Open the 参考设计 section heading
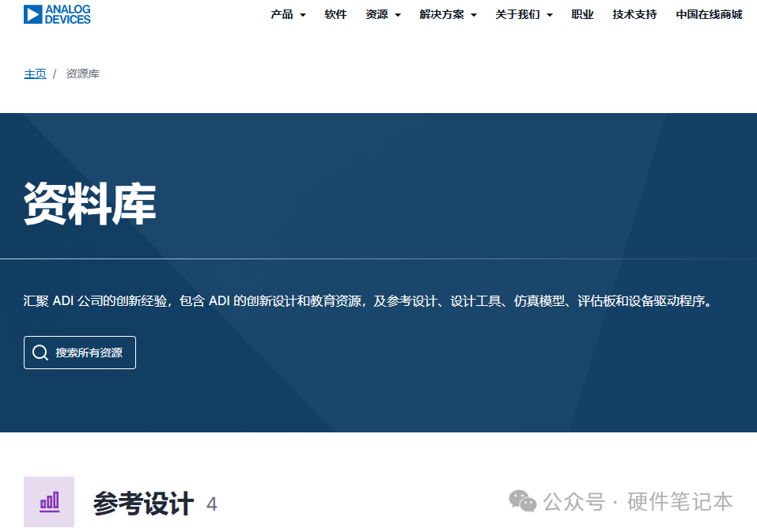 pos(143,504)
